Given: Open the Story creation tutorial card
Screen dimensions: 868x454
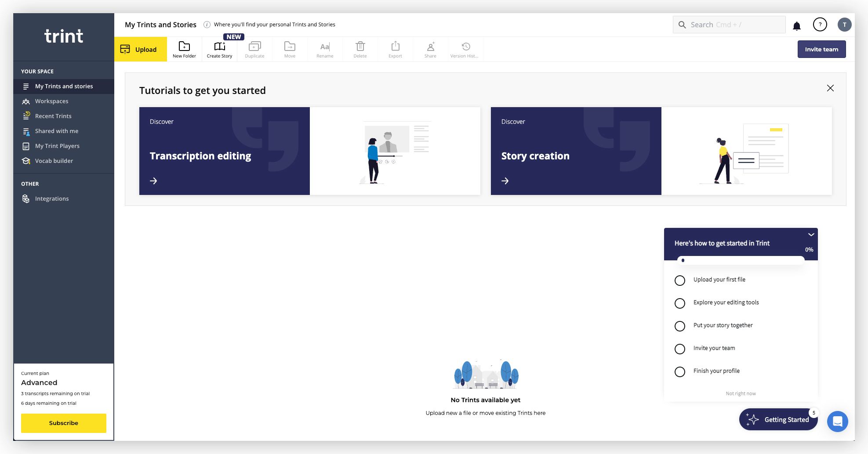Looking at the screenshot, I should click(x=661, y=151).
